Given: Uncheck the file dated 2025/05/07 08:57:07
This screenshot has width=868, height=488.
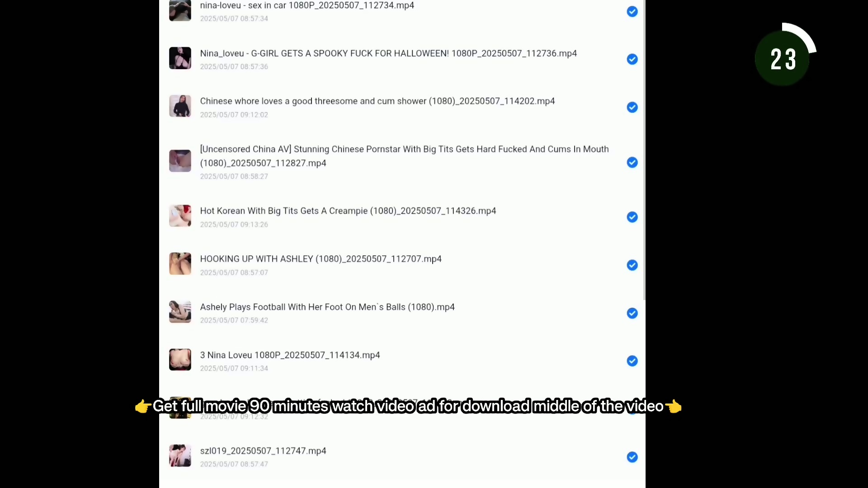Looking at the screenshot, I should click(632, 265).
